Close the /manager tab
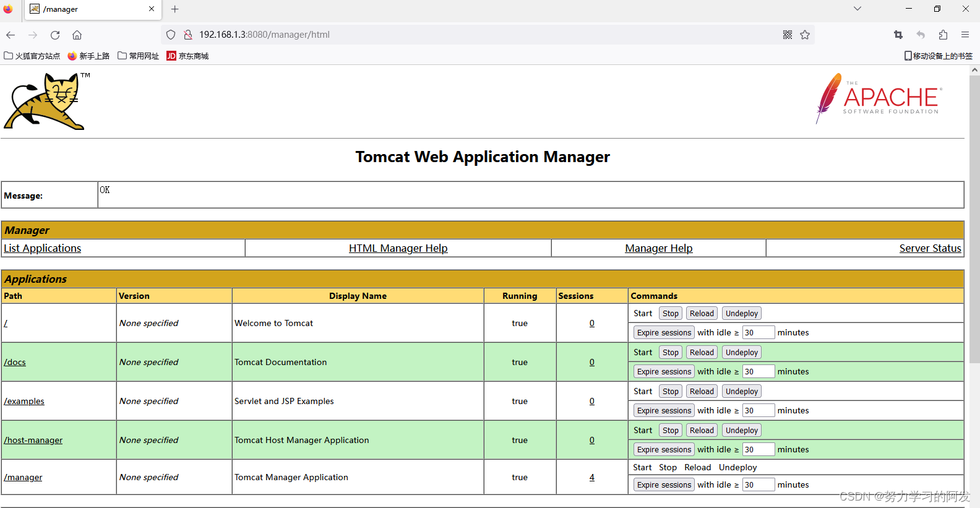 pyautogui.click(x=152, y=9)
